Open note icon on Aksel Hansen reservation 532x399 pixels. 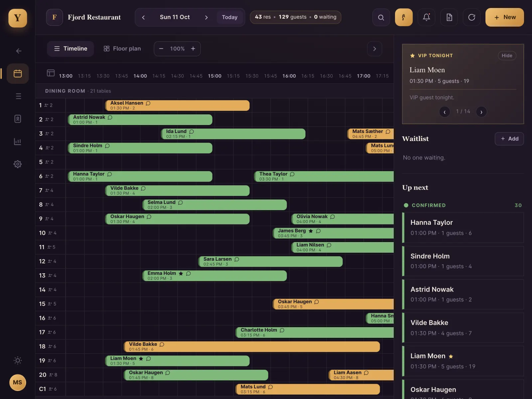(x=148, y=103)
